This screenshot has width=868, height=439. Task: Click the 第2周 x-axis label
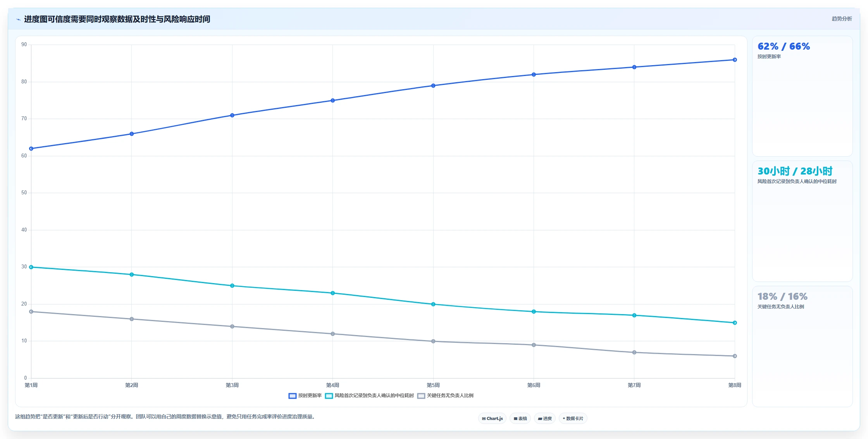pyautogui.click(x=132, y=385)
